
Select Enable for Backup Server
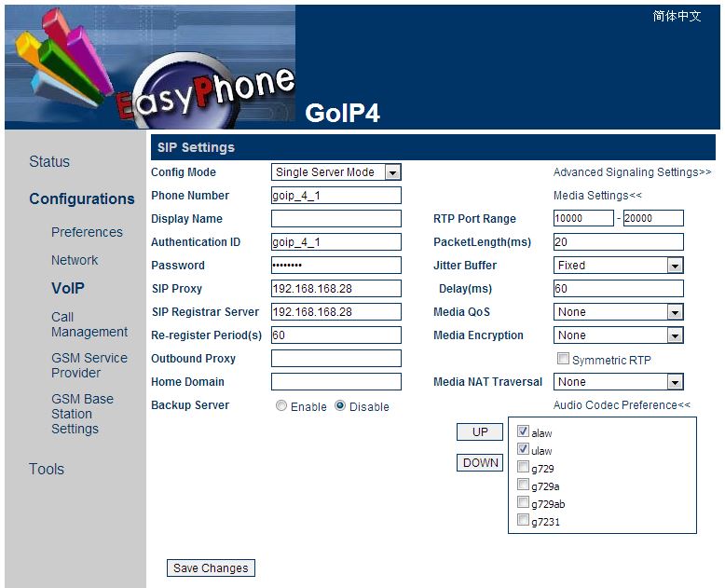[x=281, y=405]
